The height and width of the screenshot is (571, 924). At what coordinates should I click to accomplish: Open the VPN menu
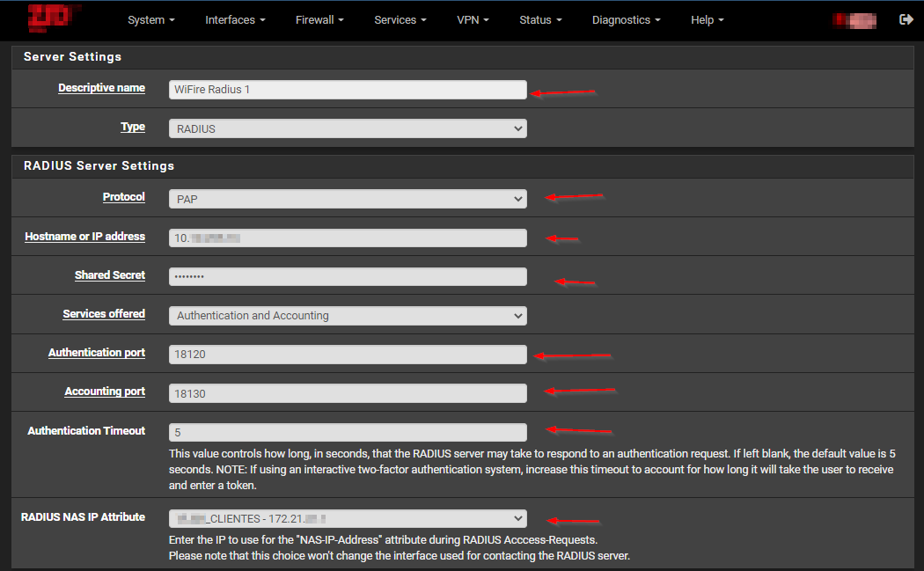473,20
